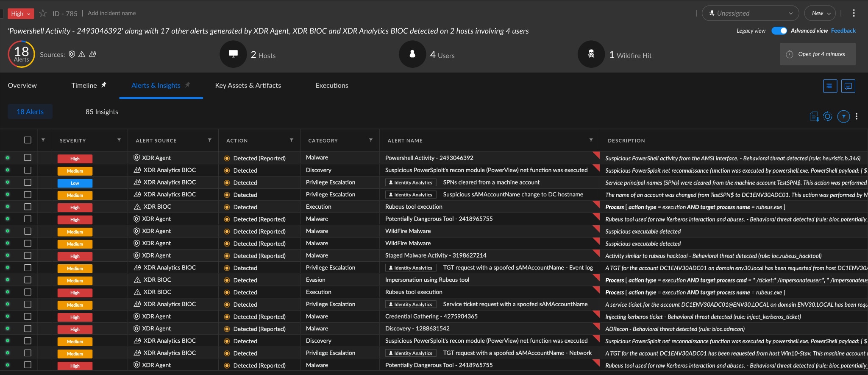Select checkbox for Impersonation using Rubeus tool row
This screenshot has height=375, width=868.
[28, 280]
